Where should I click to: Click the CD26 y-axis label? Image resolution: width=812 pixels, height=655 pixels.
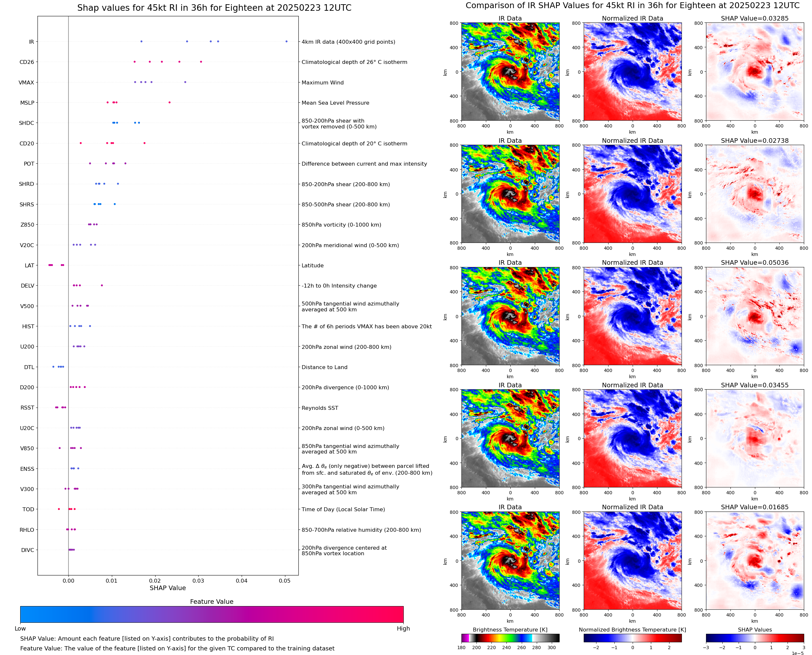click(27, 62)
